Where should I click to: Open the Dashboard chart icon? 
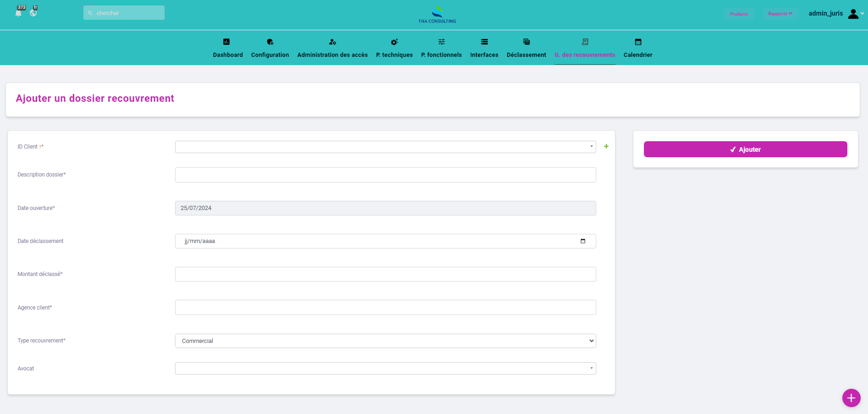click(x=226, y=42)
